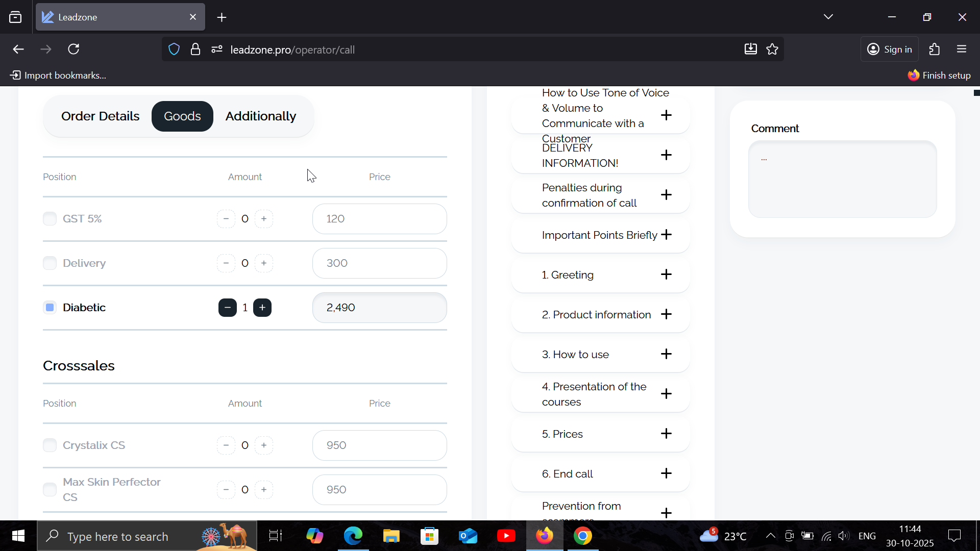Expand Penalties during confirmation of call
The image size is (980, 551).
(x=666, y=195)
